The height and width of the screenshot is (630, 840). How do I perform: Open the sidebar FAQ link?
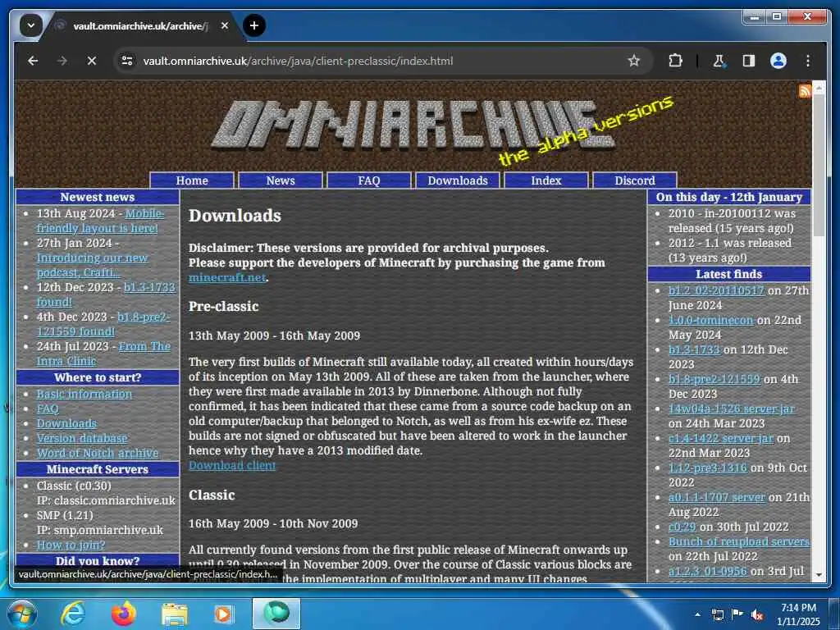pyautogui.click(x=48, y=409)
